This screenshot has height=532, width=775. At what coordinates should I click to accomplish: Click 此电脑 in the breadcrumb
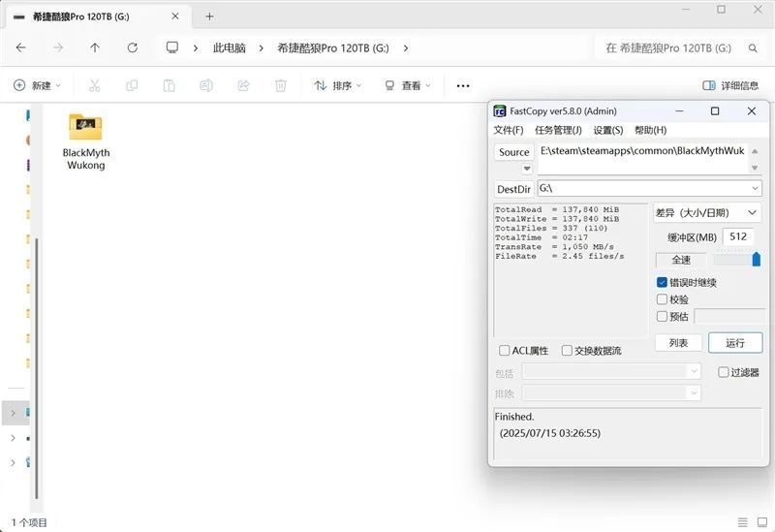tap(230, 47)
